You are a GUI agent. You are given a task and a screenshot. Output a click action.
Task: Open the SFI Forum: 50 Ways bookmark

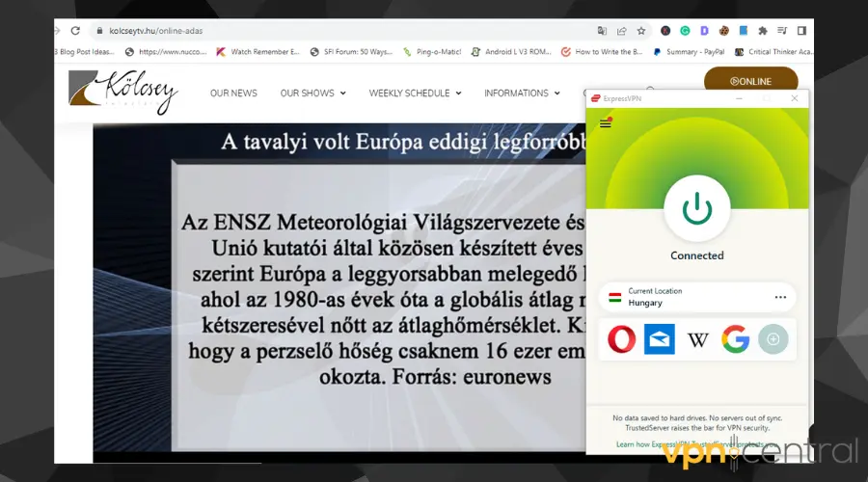point(351,52)
